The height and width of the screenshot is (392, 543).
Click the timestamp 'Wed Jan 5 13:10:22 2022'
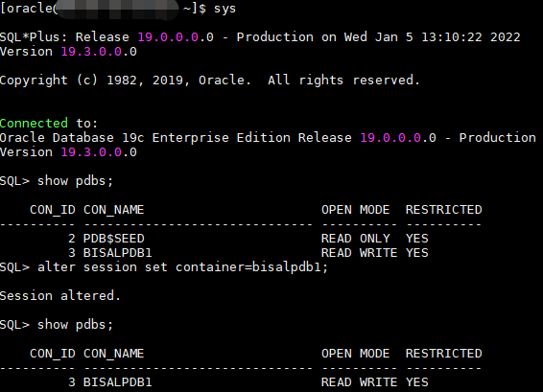[x=432, y=37]
